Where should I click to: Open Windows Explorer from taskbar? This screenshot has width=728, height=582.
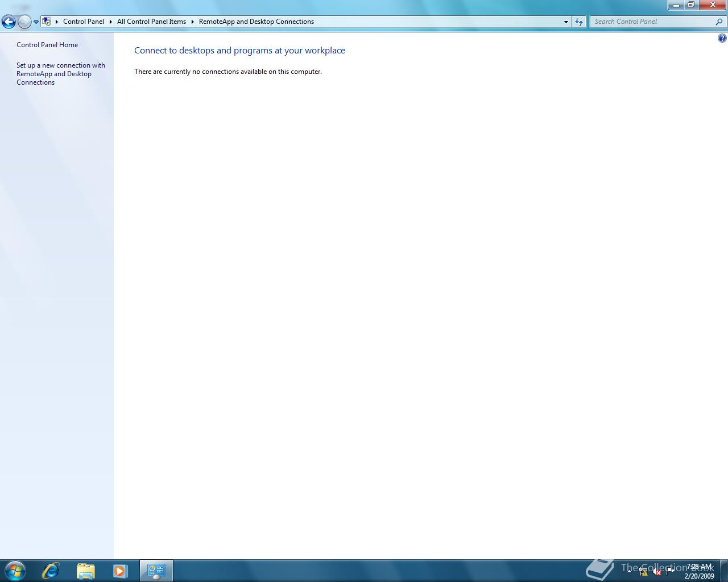(x=86, y=571)
